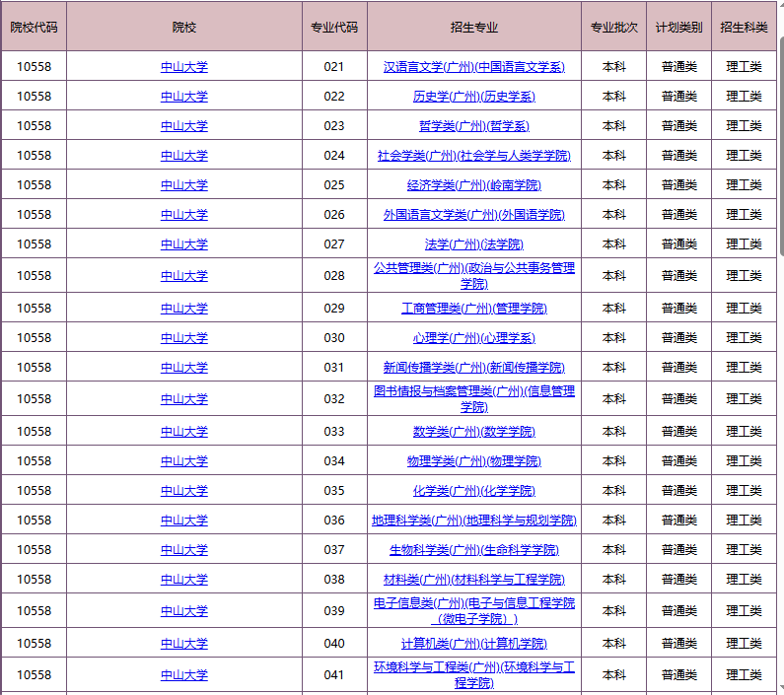This screenshot has height=695, width=784.
Task: Click 中山大学 link in row 036
Action: pos(184,520)
